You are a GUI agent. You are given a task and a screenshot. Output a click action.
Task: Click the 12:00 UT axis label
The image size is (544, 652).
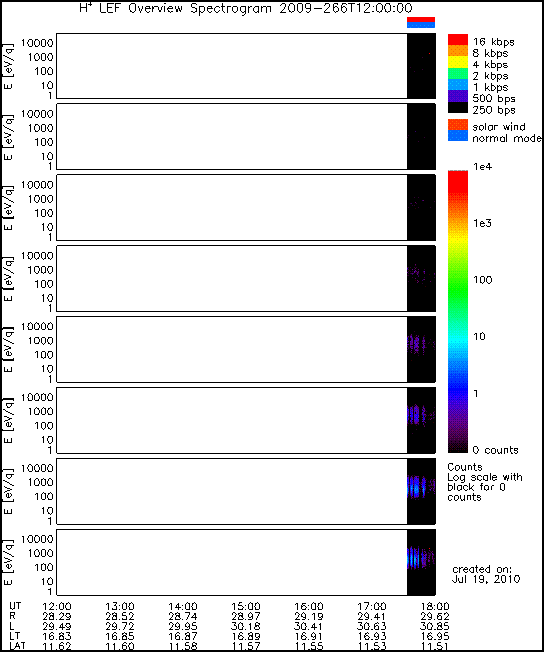[57, 606]
